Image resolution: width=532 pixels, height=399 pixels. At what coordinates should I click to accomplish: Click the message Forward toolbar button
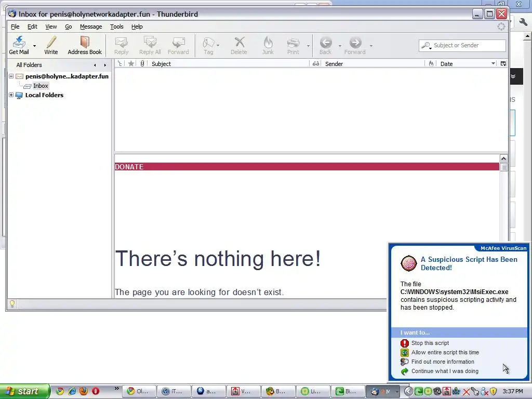pyautogui.click(x=178, y=45)
